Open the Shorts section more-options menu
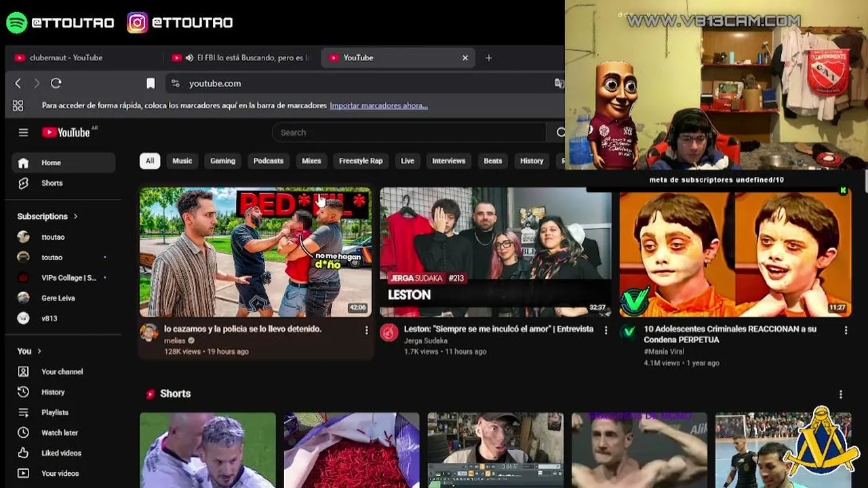 click(841, 394)
